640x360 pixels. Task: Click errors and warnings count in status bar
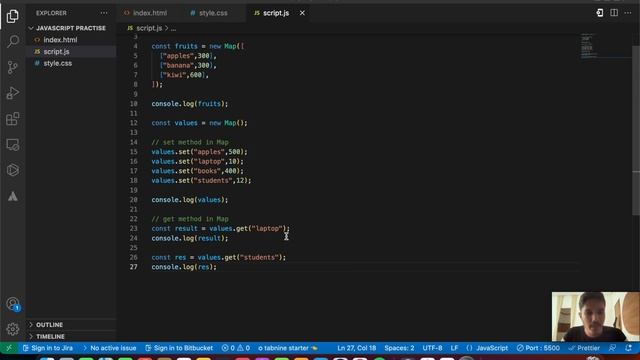coord(236,348)
